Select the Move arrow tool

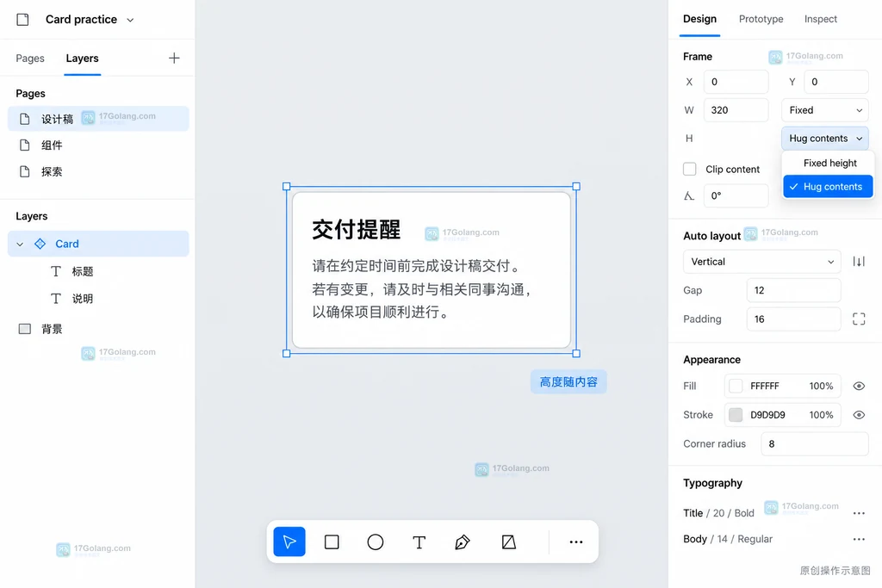(x=289, y=542)
